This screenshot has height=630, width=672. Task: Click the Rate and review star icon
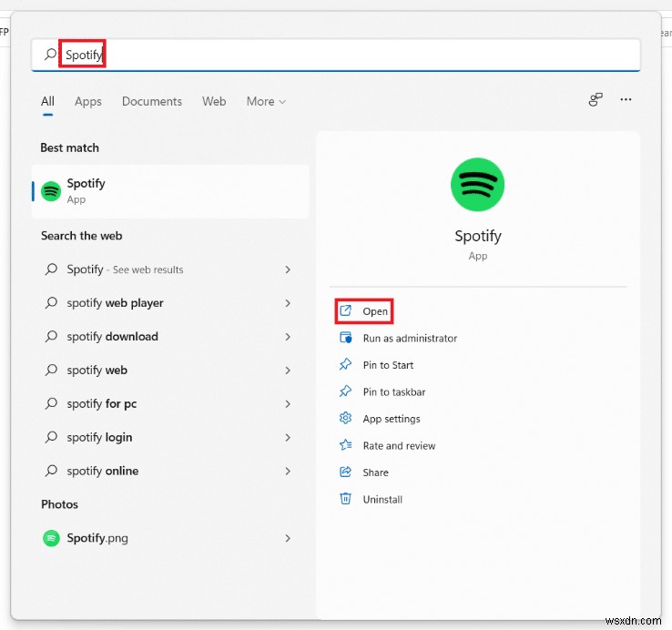click(345, 445)
